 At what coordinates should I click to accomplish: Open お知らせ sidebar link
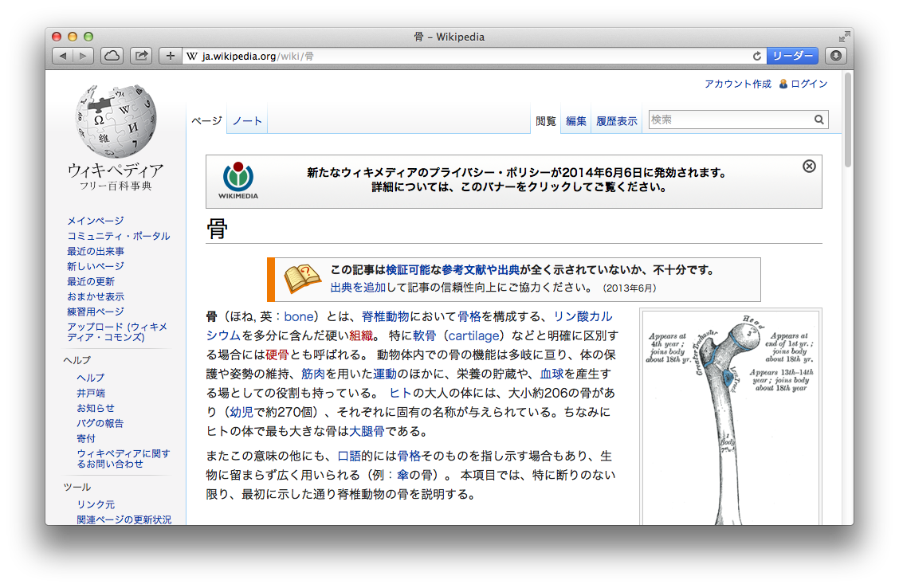click(95, 408)
